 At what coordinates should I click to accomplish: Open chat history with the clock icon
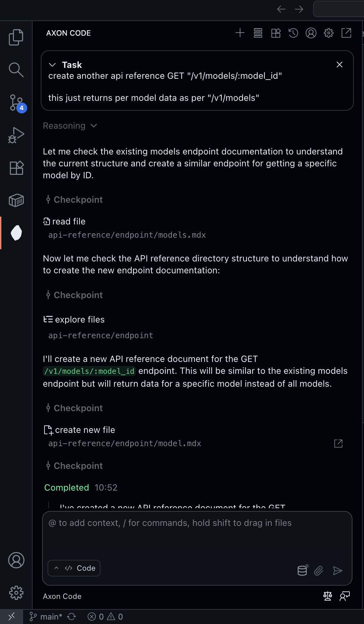293,33
